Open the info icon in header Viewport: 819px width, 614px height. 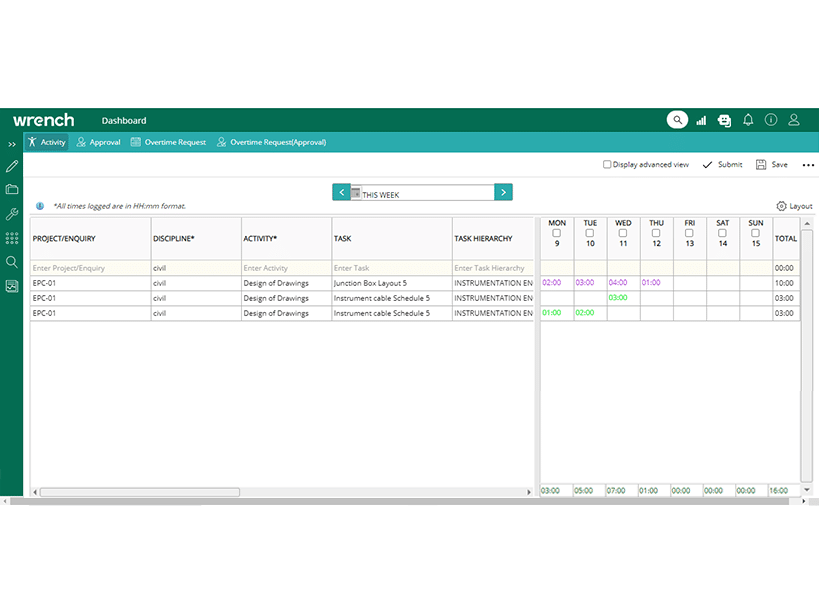[771, 120]
